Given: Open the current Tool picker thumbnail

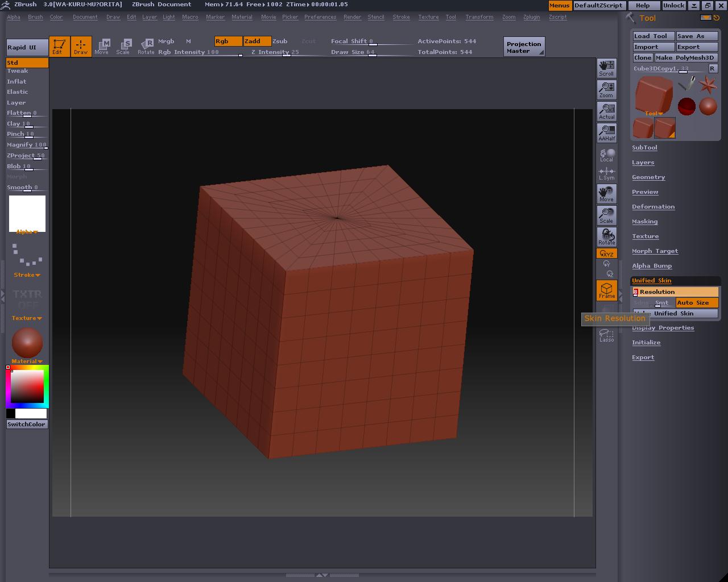Looking at the screenshot, I should [x=653, y=95].
